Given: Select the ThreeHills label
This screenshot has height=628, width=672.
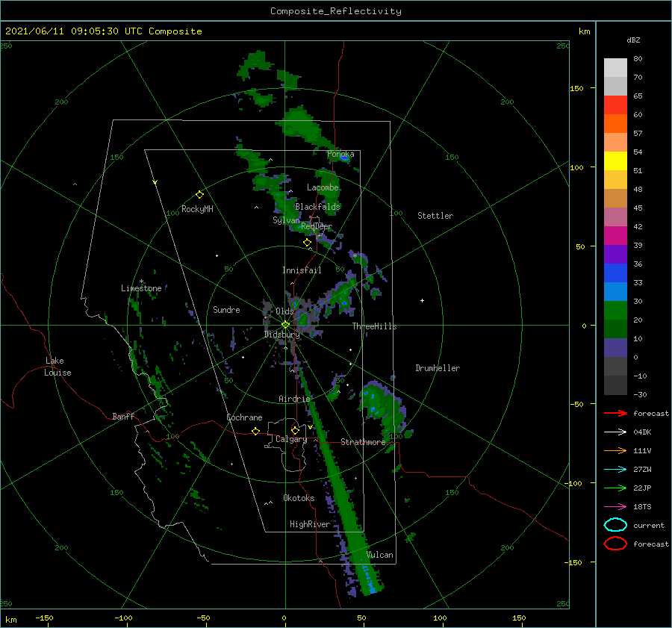Looking at the screenshot, I should pyautogui.click(x=374, y=326).
